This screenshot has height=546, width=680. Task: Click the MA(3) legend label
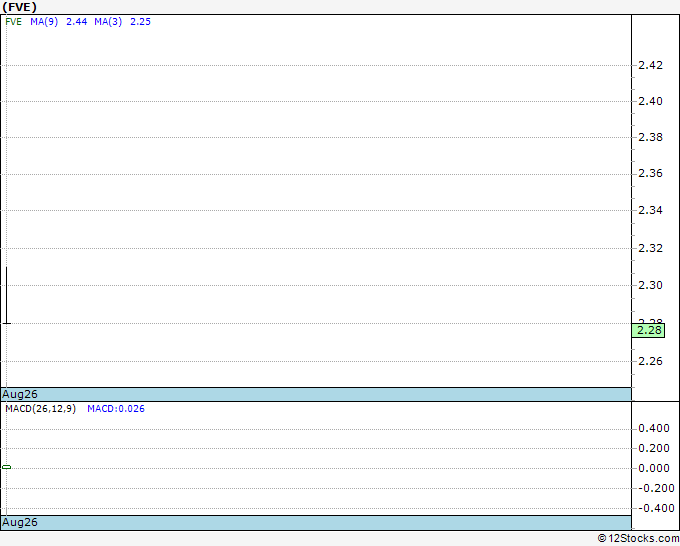click(108, 22)
